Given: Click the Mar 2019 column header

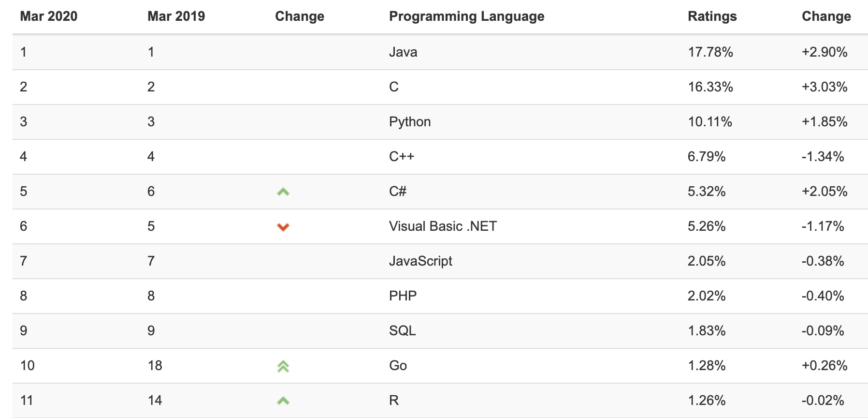Looking at the screenshot, I should point(176,16).
